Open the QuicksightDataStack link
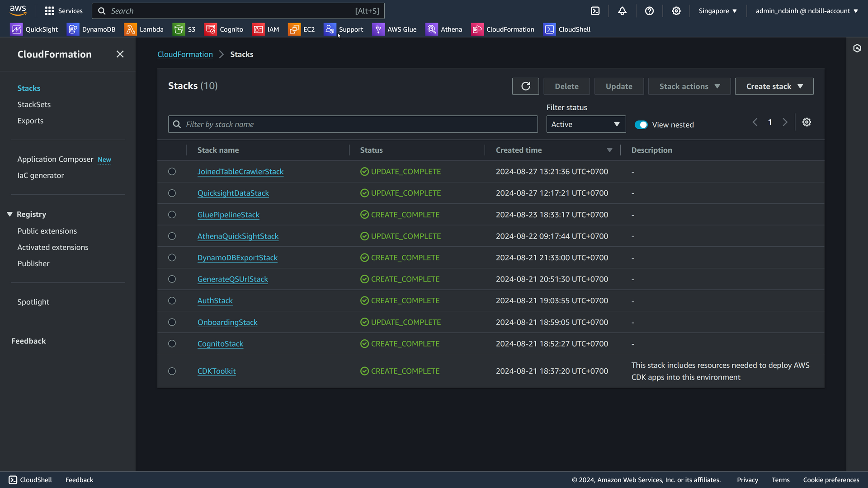This screenshot has height=488, width=868. (233, 193)
